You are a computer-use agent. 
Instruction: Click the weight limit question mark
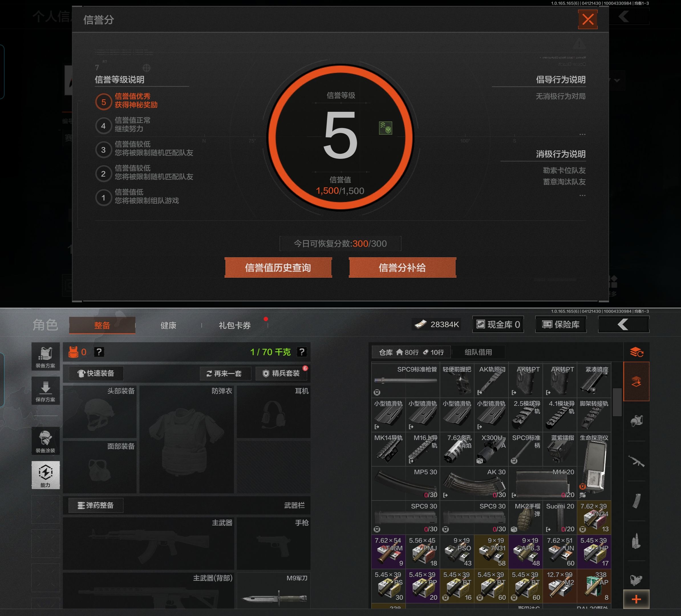coord(302,352)
